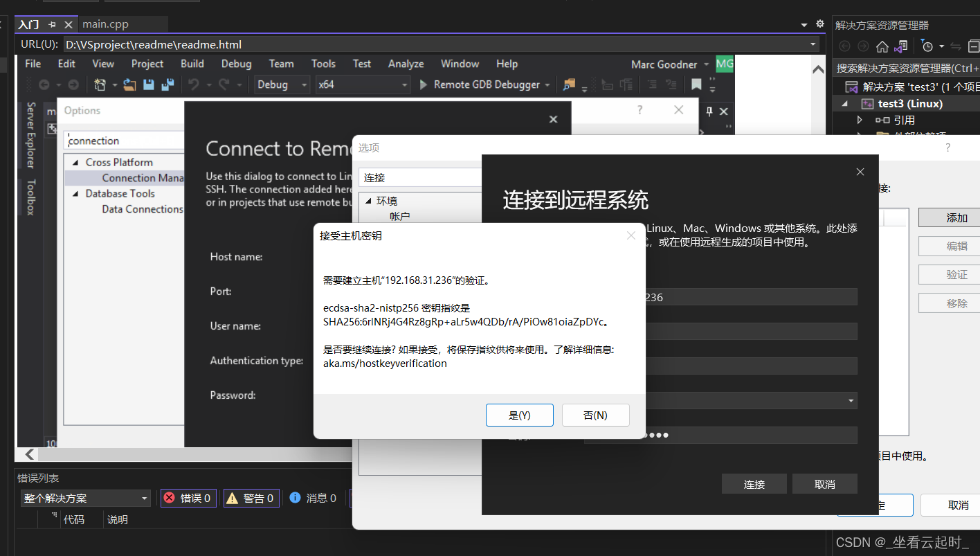Screen dimensions: 980x556
Task: Open the Debug menu
Action: [x=236, y=63]
